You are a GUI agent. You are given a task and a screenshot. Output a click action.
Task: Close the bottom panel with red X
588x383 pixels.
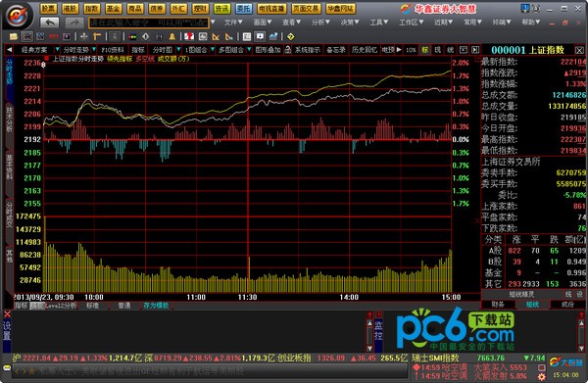(7, 314)
